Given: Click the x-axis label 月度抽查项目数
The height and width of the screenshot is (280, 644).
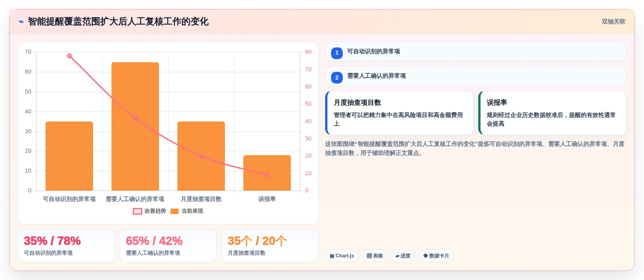Looking at the screenshot, I should (201, 199).
